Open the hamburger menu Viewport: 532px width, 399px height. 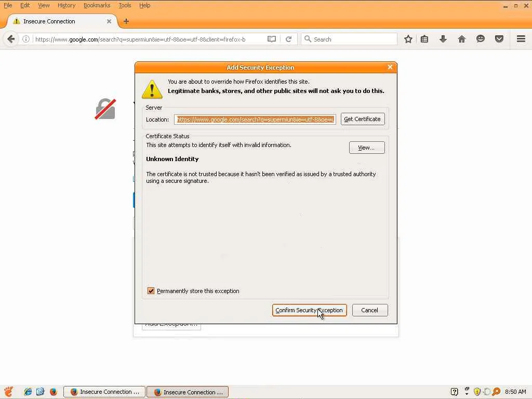point(521,39)
